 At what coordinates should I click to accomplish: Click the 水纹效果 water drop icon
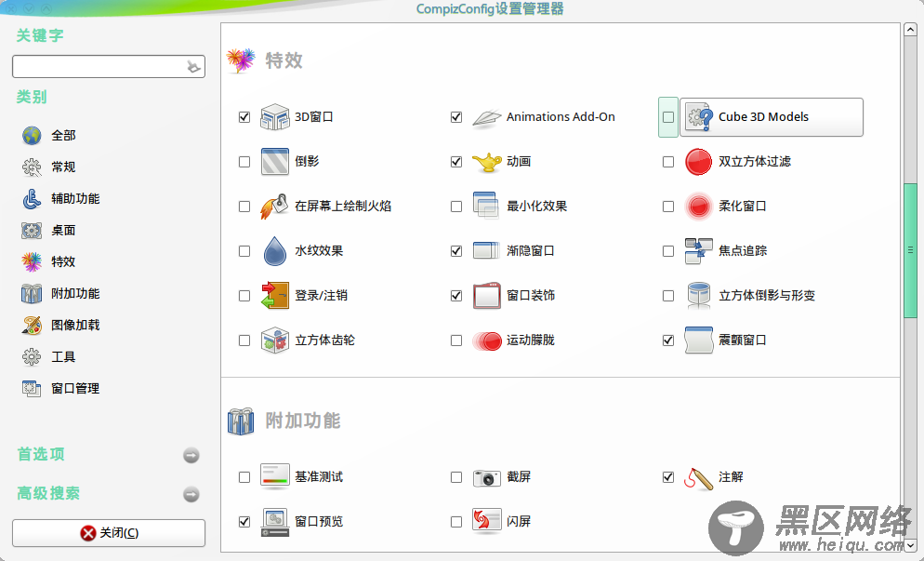(x=274, y=250)
